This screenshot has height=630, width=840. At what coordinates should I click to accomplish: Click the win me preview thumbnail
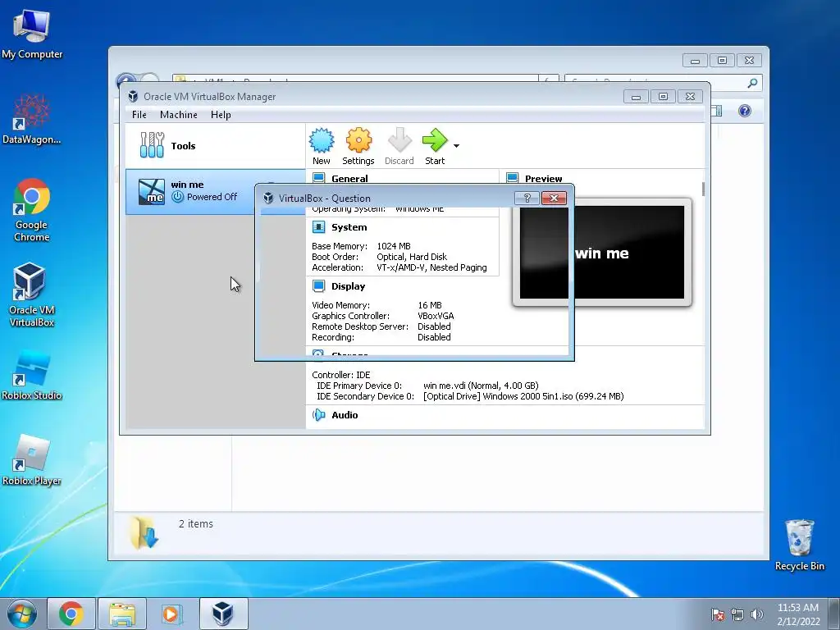point(602,253)
